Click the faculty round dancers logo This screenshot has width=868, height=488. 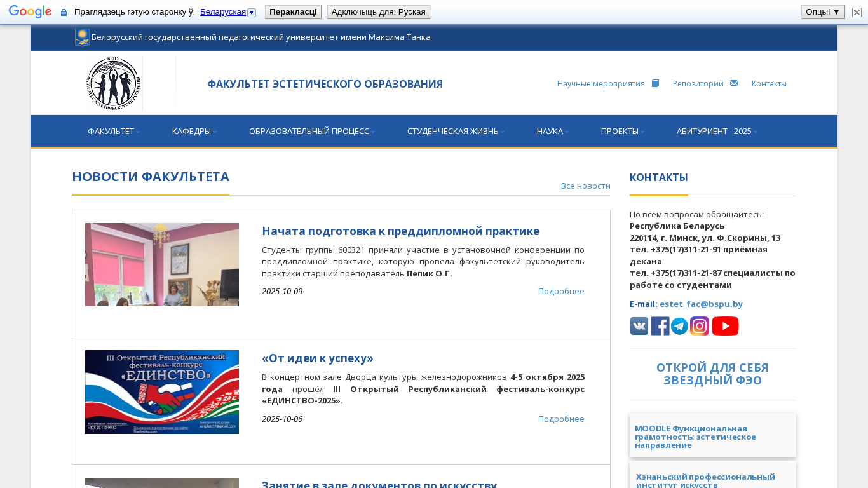pos(114,83)
